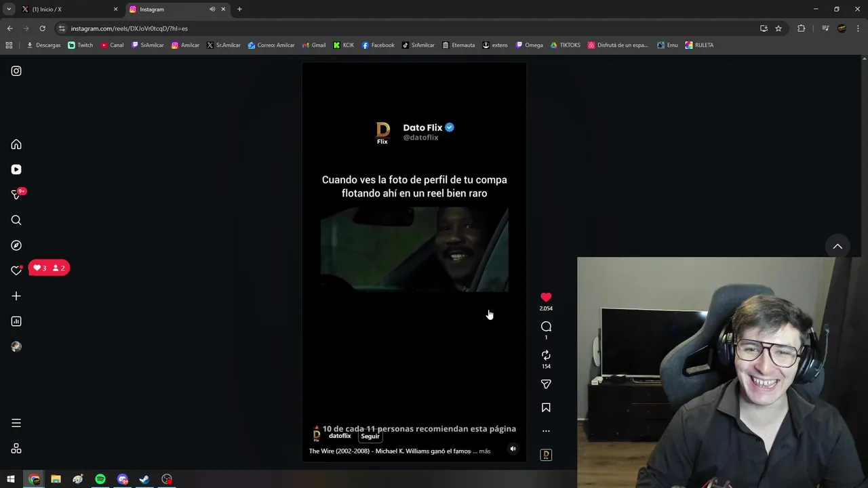The image size is (868, 488).
Task: Open extens bookmark
Action: point(495,45)
